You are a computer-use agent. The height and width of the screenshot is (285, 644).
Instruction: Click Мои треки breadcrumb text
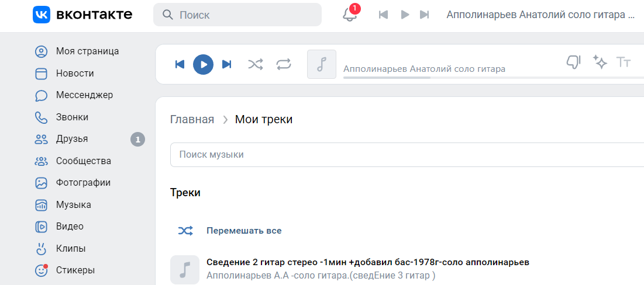[x=264, y=120]
